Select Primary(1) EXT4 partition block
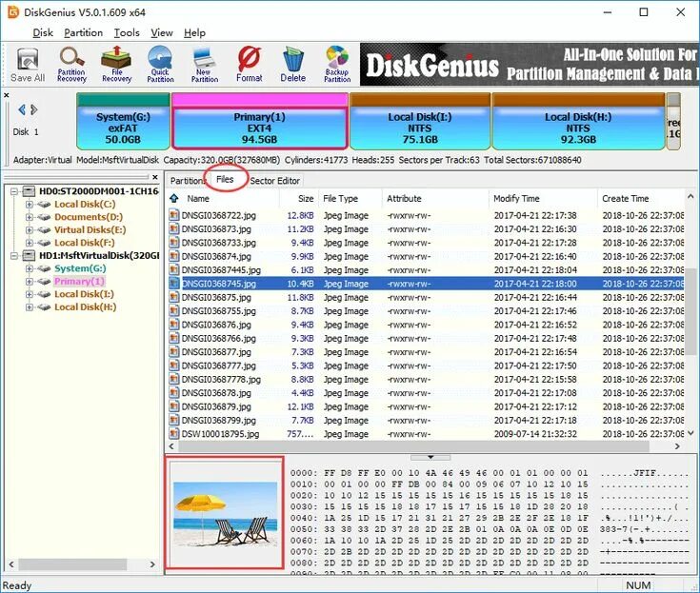Image resolution: width=700 pixels, height=593 pixels. point(260,122)
